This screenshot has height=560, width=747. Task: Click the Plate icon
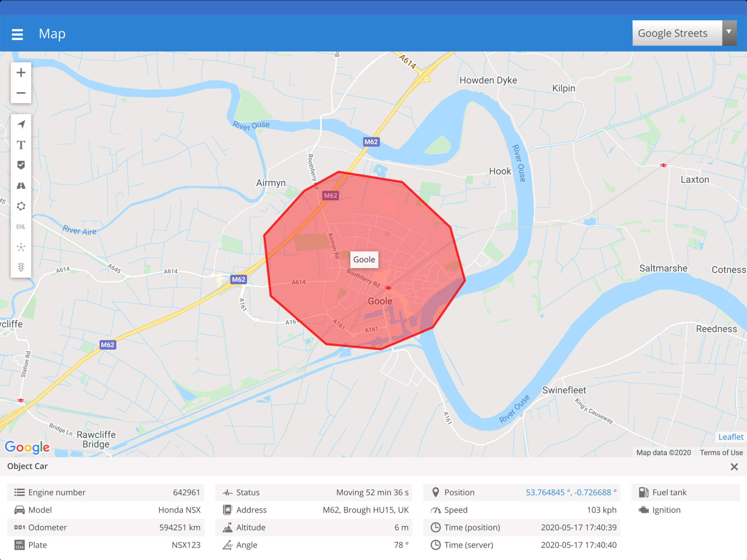point(19,545)
